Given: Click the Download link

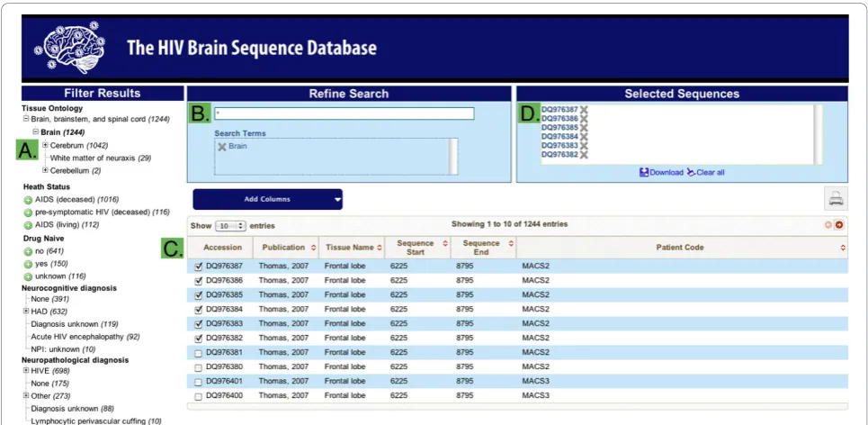Looking at the screenshot, I should 661,172.
